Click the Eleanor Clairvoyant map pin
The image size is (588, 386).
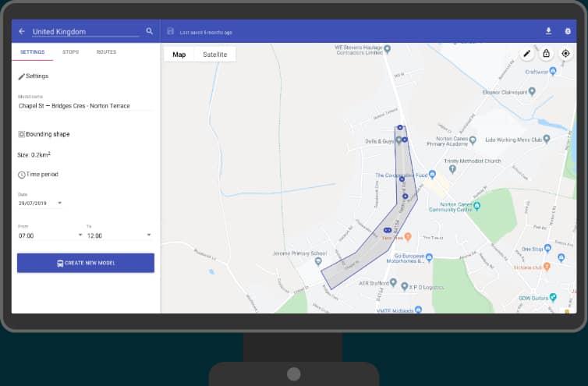pyautogui.click(x=532, y=91)
